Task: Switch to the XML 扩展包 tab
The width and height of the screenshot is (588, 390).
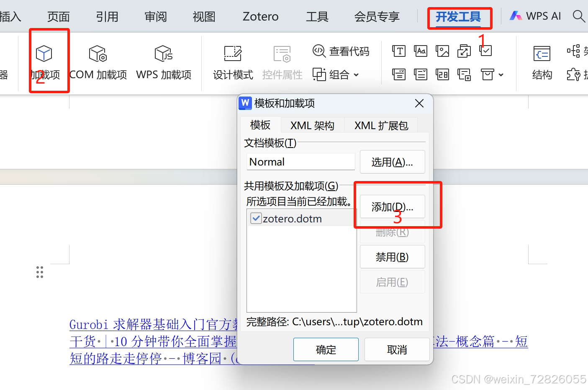Action: coord(381,125)
